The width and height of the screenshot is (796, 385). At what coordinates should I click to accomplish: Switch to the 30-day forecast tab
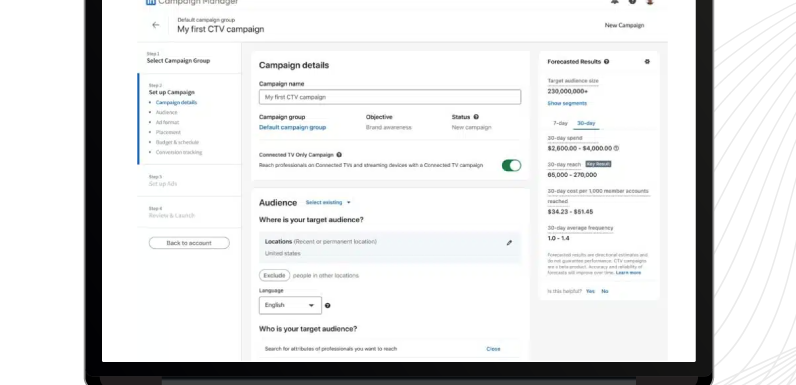click(x=586, y=123)
